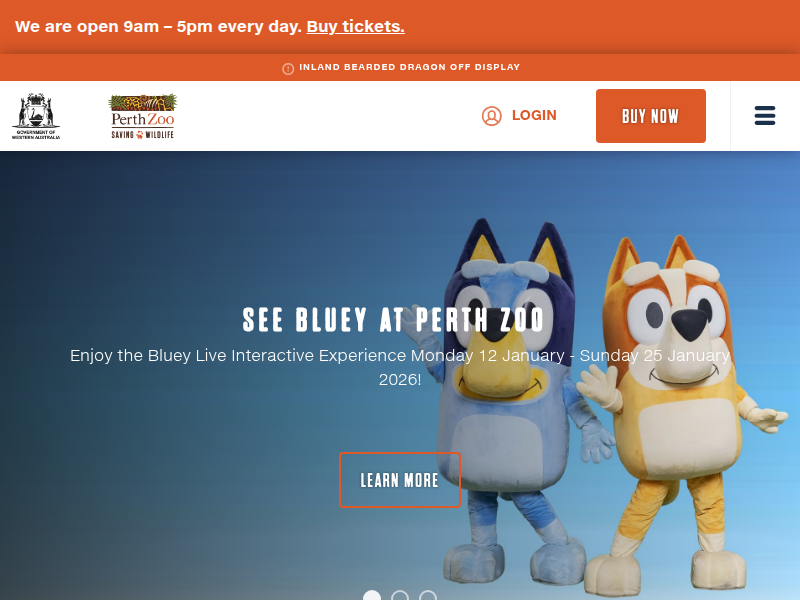Click the LEARN MORE button

pyautogui.click(x=400, y=480)
